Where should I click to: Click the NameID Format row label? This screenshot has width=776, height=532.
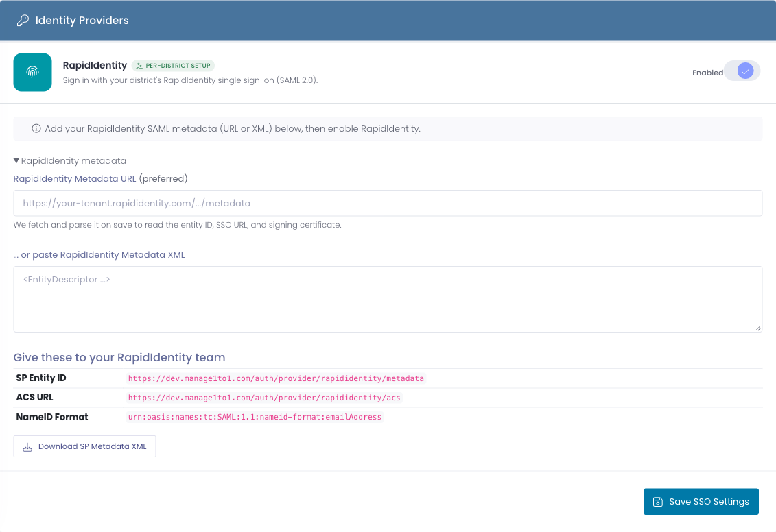(52, 418)
